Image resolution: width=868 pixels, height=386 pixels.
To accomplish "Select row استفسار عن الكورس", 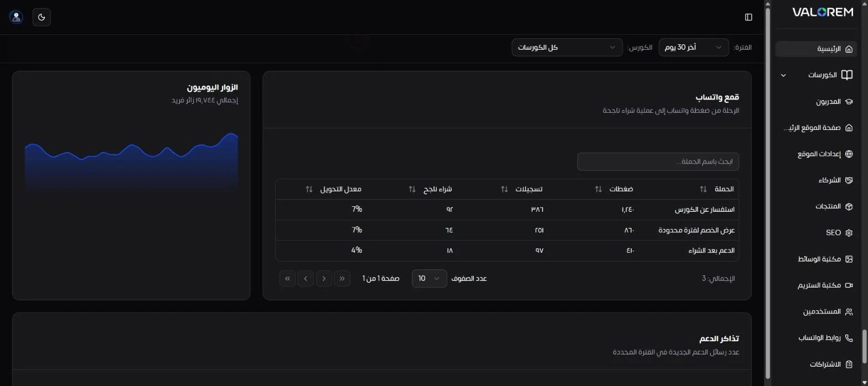I will [507, 210].
